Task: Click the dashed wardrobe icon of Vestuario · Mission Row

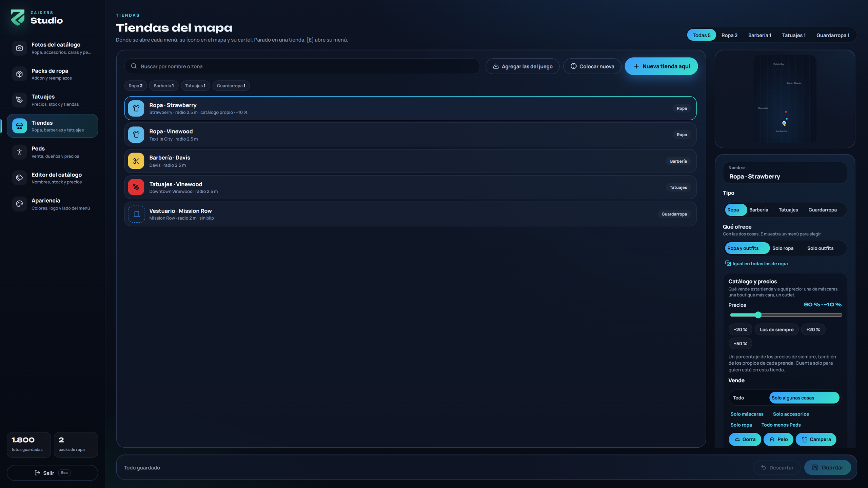Action: point(136,214)
